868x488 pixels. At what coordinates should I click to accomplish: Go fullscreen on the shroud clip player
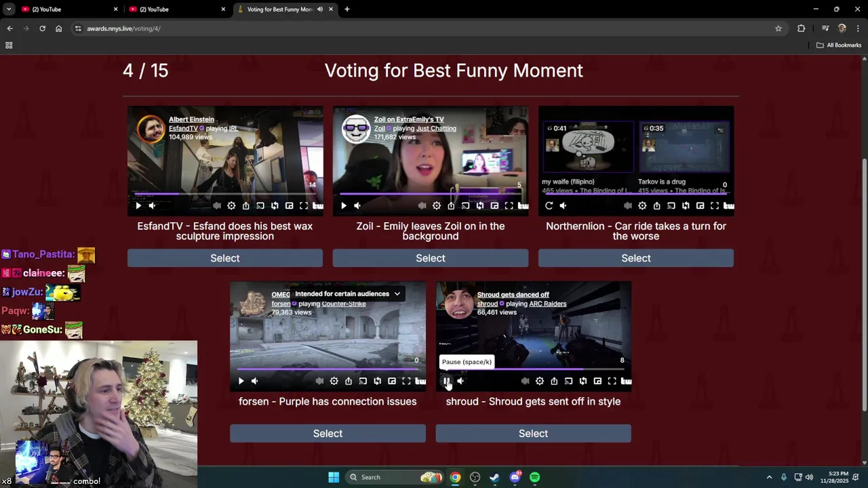coord(612,381)
